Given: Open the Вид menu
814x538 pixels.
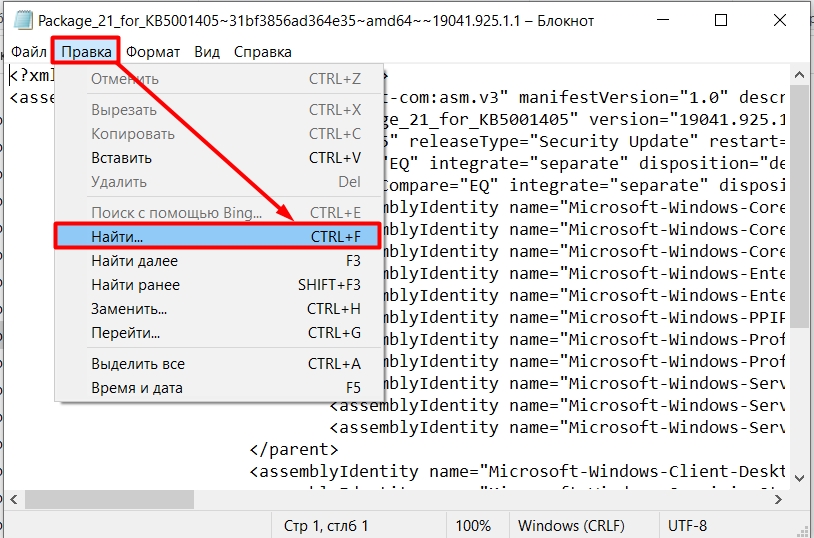Looking at the screenshot, I should [207, 52].
